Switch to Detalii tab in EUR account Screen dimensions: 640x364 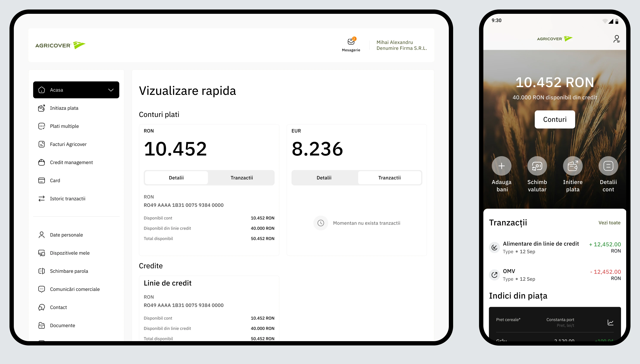pyautogui.click(x=324, y=178)
